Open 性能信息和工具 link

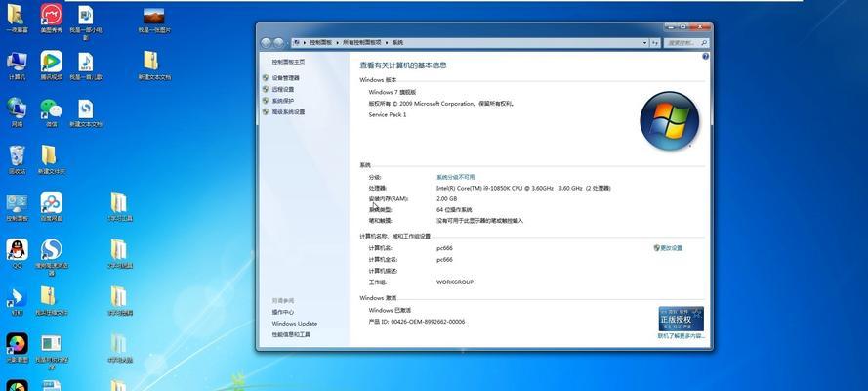coord(291,335)
